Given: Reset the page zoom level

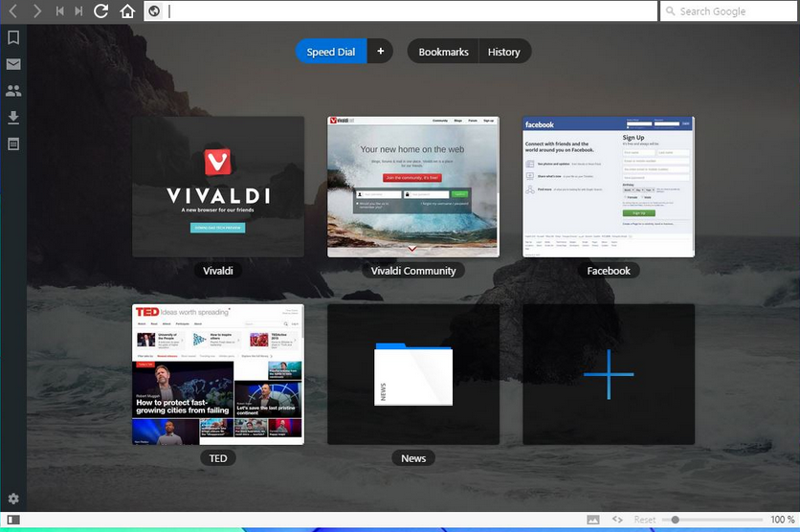Looking at the screenshot, I should point(645,520).
